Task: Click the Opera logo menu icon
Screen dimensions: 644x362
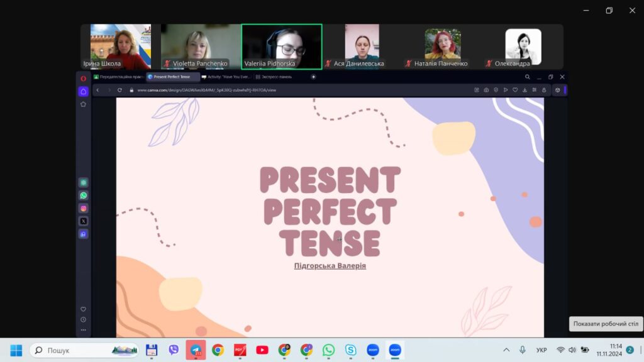Action: 84,79
